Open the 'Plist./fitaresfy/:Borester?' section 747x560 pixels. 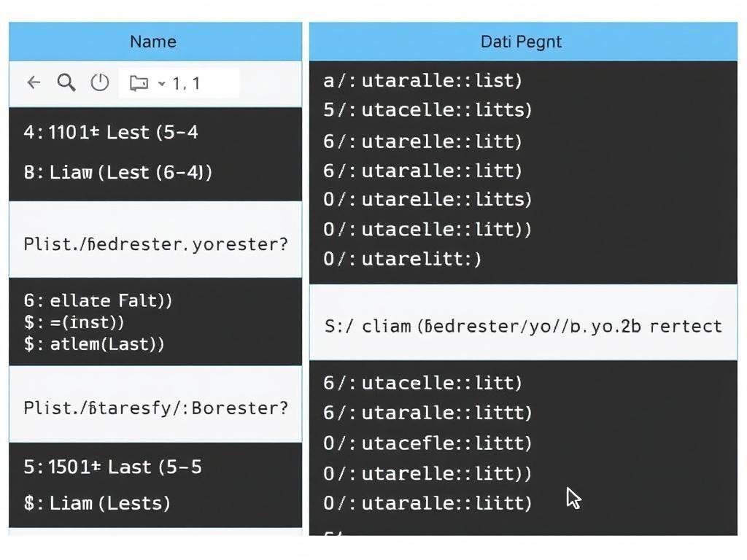click(155, 408)
